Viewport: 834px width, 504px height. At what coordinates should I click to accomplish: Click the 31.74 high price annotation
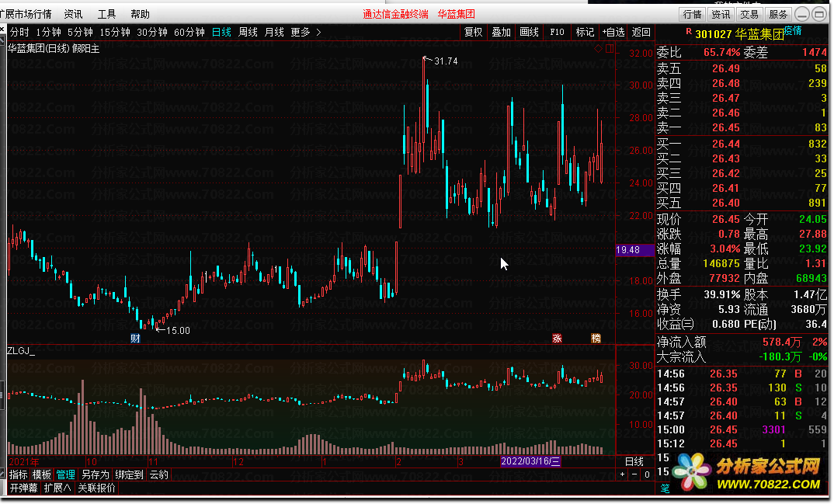point(446,61)
